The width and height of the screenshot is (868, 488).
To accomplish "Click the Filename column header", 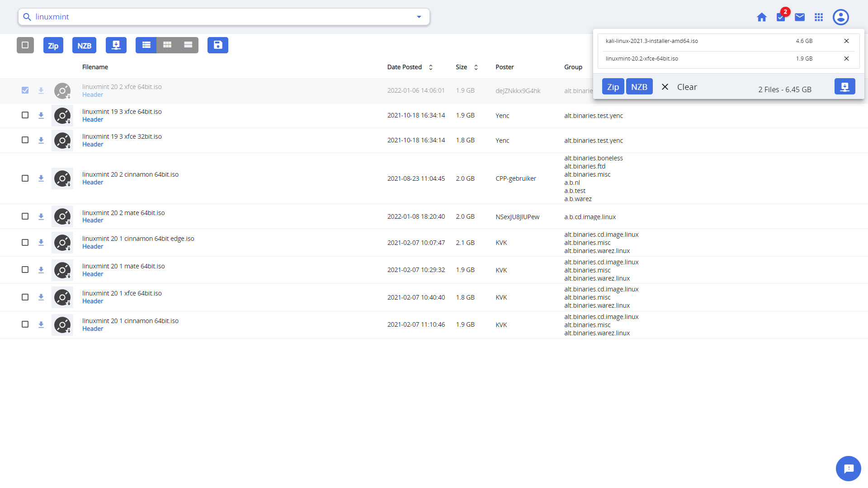I will [95, 67].
